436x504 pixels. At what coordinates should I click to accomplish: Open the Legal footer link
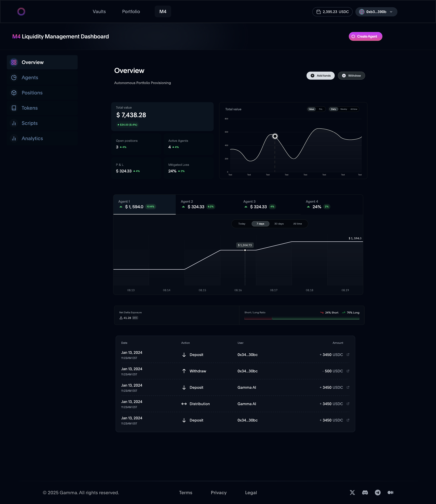point(251,493)
